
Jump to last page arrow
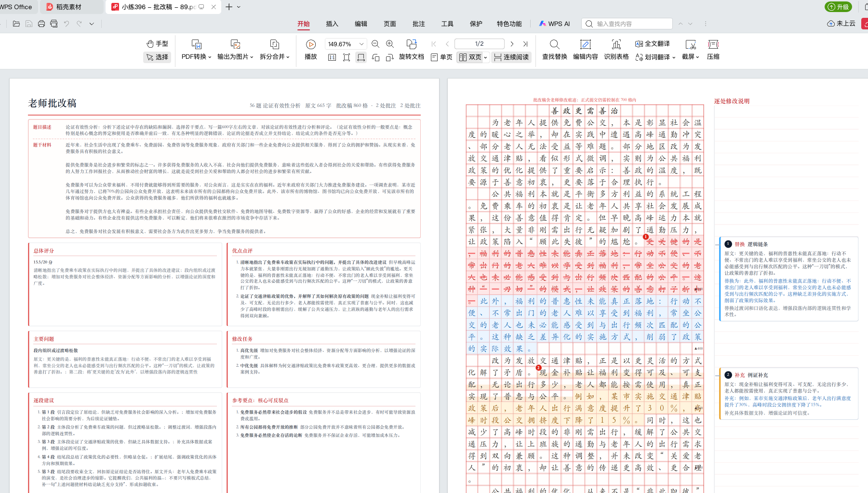[525, 44]
